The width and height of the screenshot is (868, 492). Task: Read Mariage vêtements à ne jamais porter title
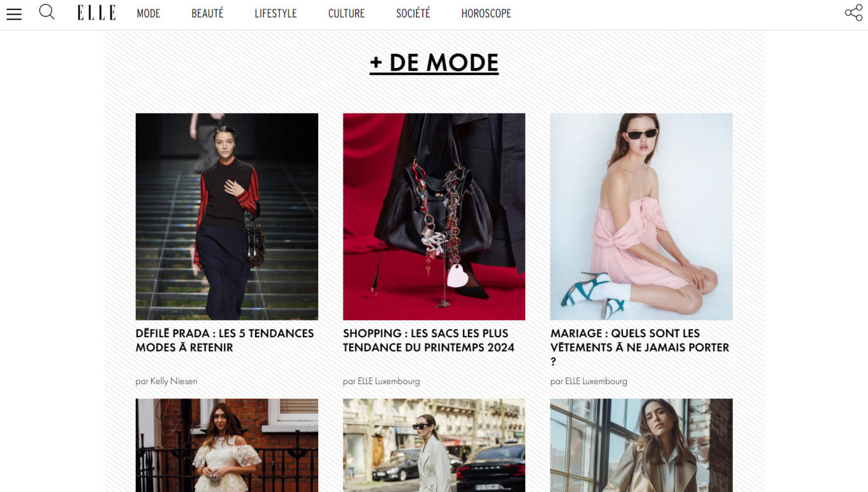click(640, 347)
